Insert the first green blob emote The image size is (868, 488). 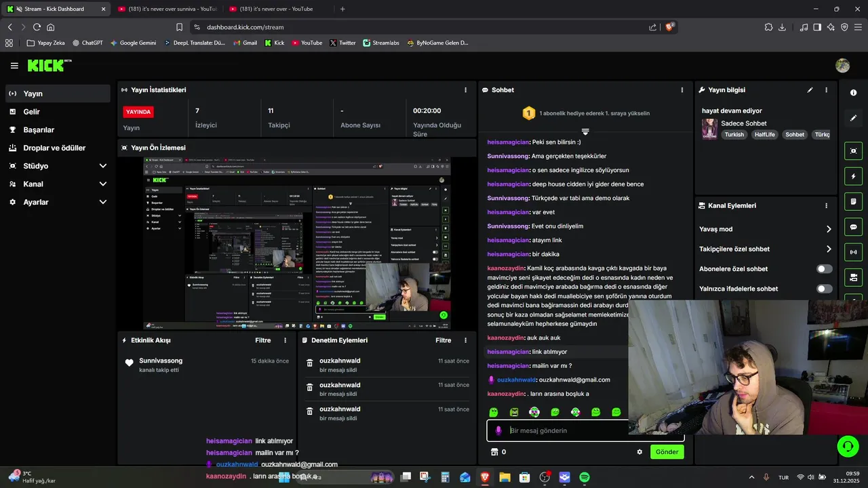click(494, 412)
